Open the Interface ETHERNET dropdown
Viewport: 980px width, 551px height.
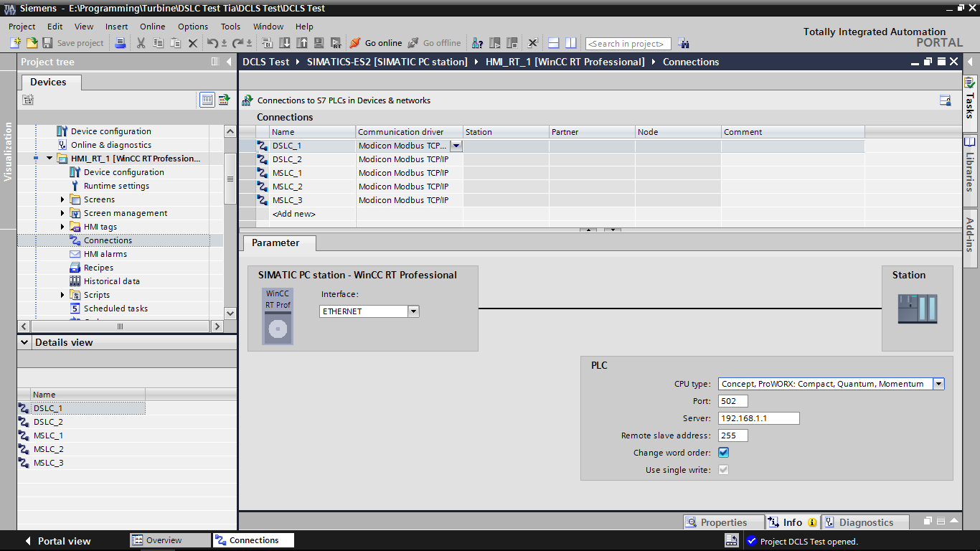(x=413, y=311)
